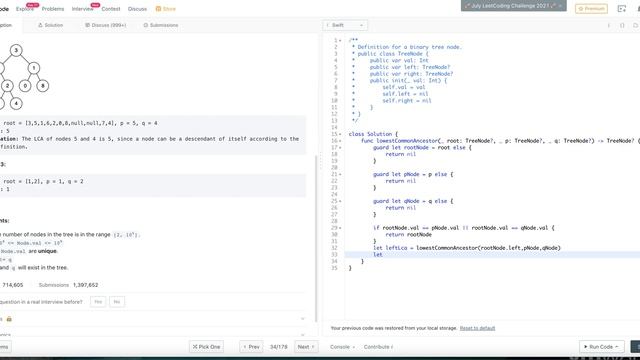Expand the Run Code options arrow
This screenshot has height=360, width=640.
[x=617, y=347]
